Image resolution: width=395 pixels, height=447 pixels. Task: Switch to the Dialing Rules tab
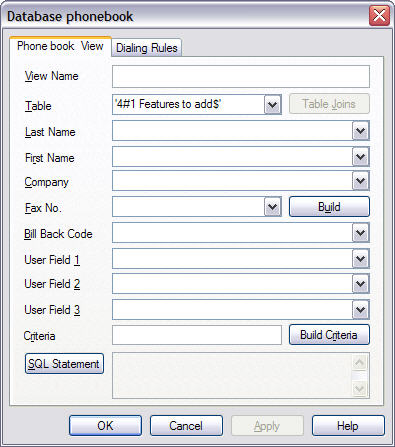click(147, 48)
